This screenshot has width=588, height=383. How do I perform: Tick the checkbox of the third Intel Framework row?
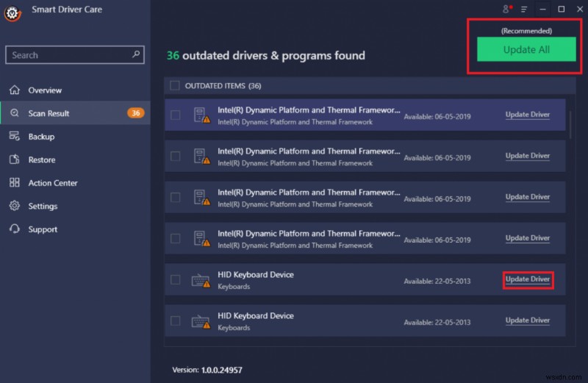click(x=175, y=197)
